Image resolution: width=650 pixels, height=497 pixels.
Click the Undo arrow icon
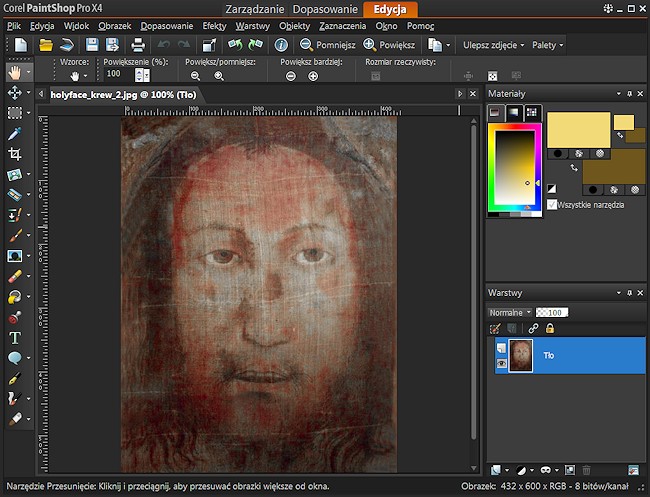pos(164,44)
